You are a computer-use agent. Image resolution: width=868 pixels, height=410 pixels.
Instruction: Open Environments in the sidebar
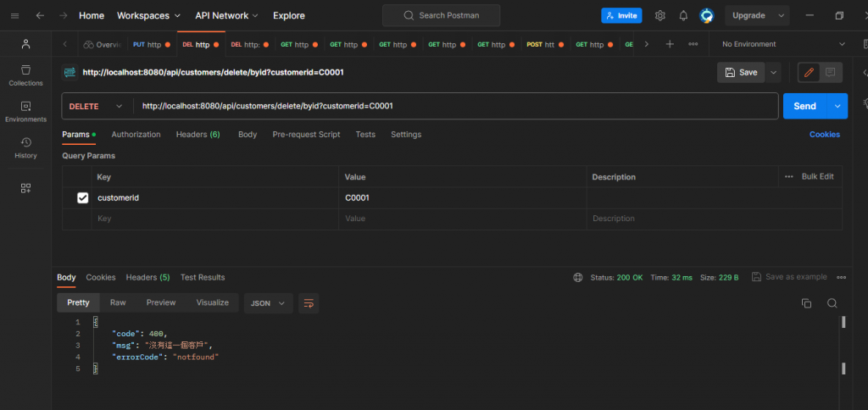pos(25,112)
